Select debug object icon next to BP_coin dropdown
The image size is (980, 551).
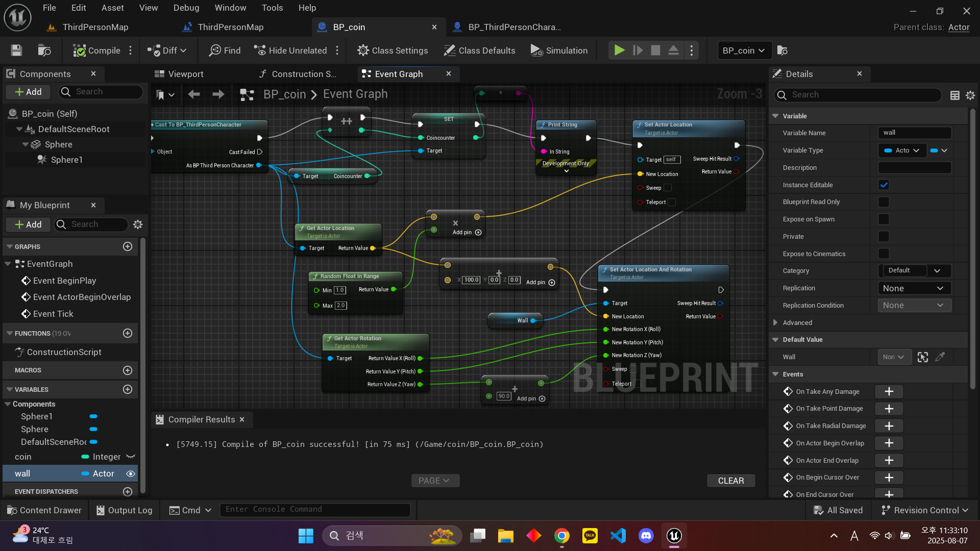pos(782,51)
